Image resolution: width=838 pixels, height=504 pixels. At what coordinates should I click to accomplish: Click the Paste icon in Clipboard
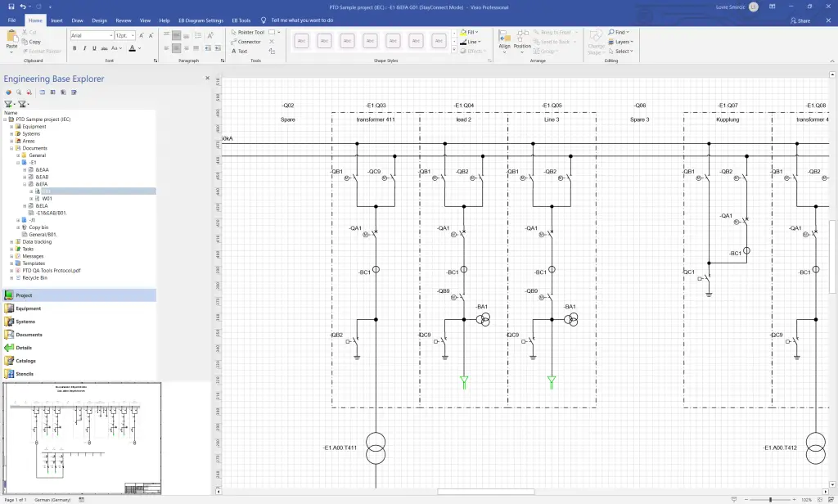[x=11, y=39]
